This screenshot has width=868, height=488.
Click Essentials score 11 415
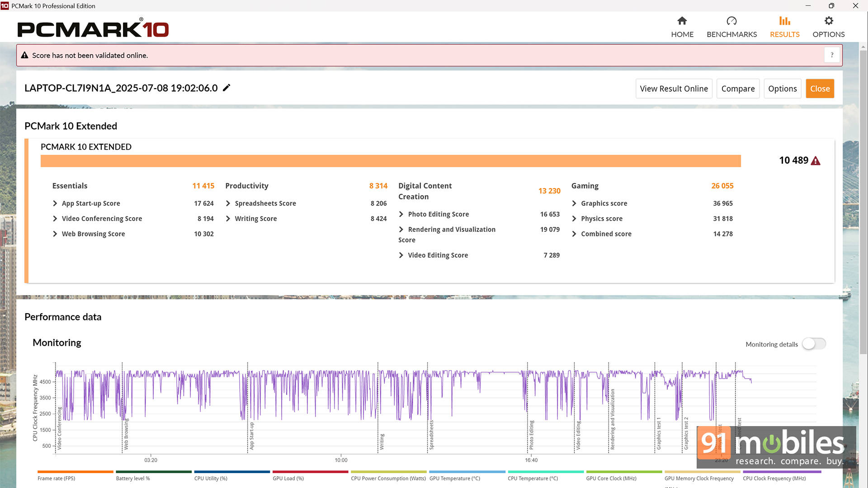203,186
